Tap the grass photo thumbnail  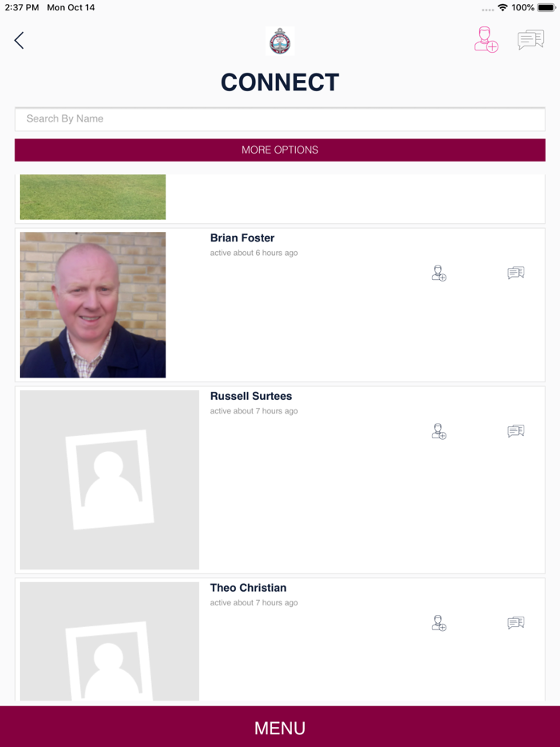click(93, 197)
